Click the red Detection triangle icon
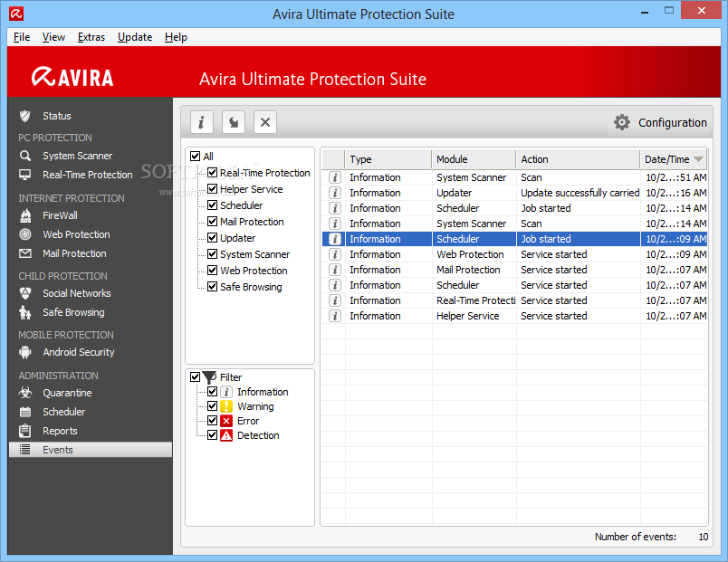728x562 pixels. (x=226, y=435)
